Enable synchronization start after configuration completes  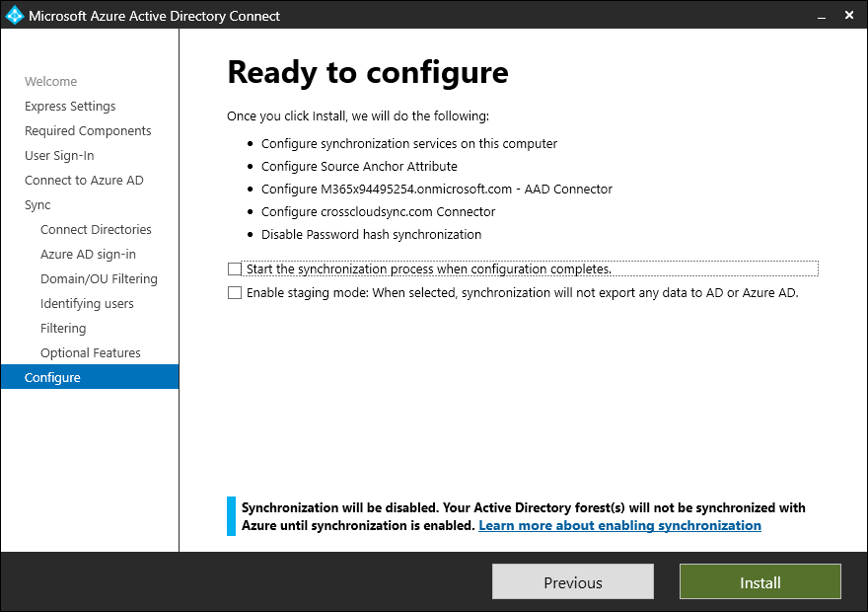pyautogui.click(x=234, y=268)
